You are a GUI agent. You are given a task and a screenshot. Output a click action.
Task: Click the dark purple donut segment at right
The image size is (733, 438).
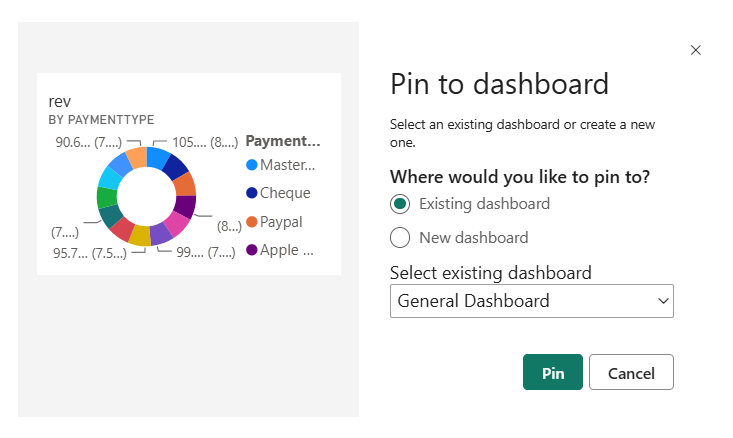pos(185,206)
